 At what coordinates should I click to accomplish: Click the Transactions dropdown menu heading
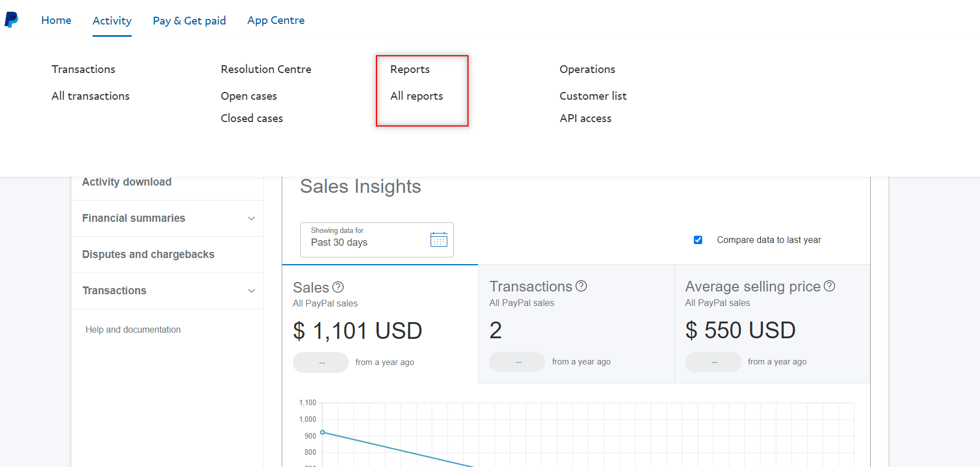[x=84, y=69]
